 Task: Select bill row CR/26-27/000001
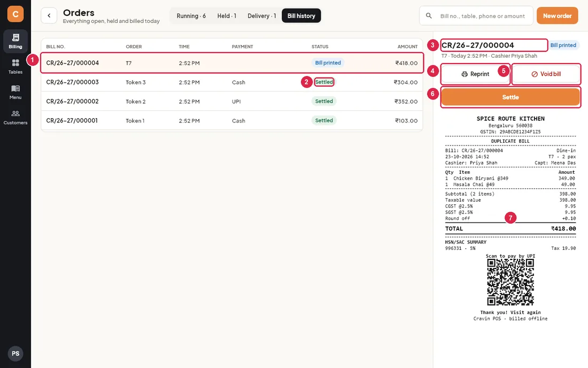click(232, 120)
